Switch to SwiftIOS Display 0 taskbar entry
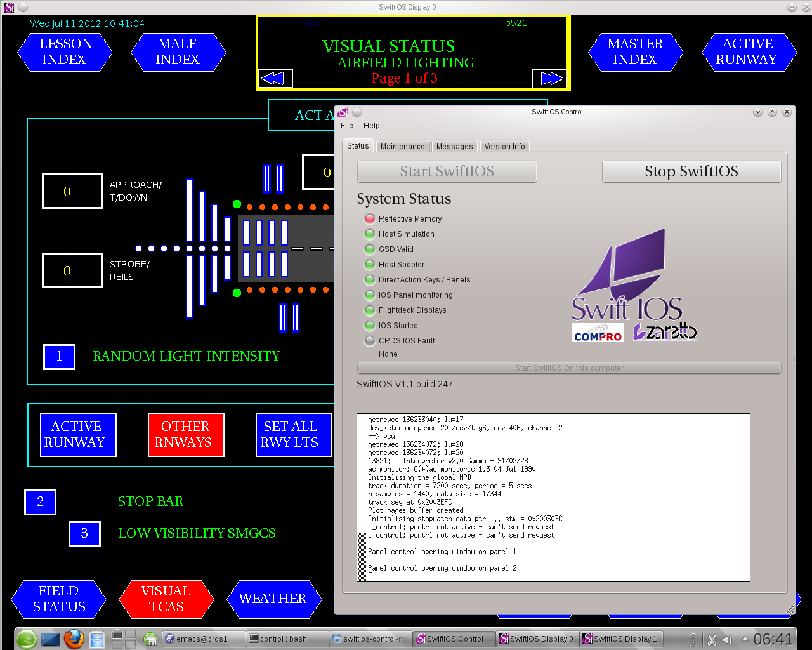Screen dimensions: 812x650 point(537,639)
